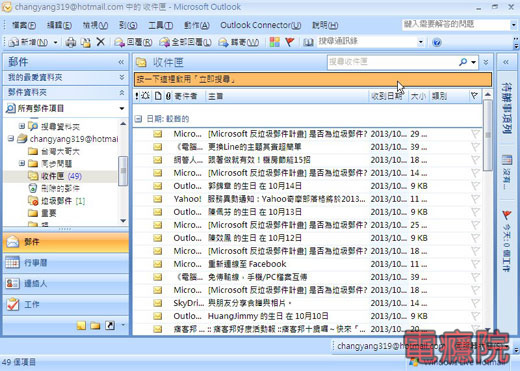Open the Yahoo! service change notice email
This screenshot has width=520, height=371.
307,199
